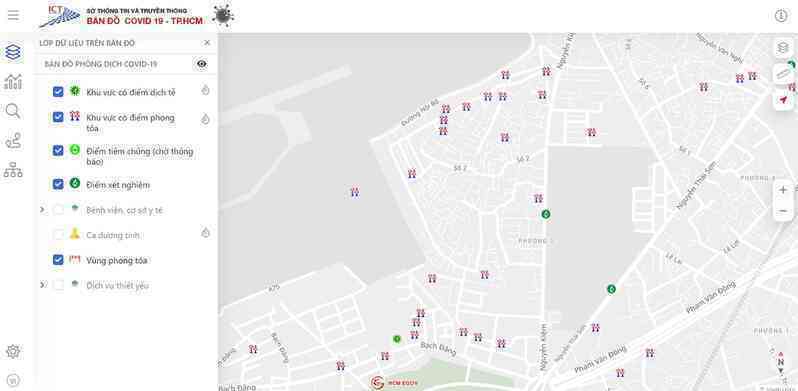This screenshot has width=798, height=391.
Task: Expand Bệnh viện, cơ sở y tế
Action: pyautogui.click(x=42, y=209)
